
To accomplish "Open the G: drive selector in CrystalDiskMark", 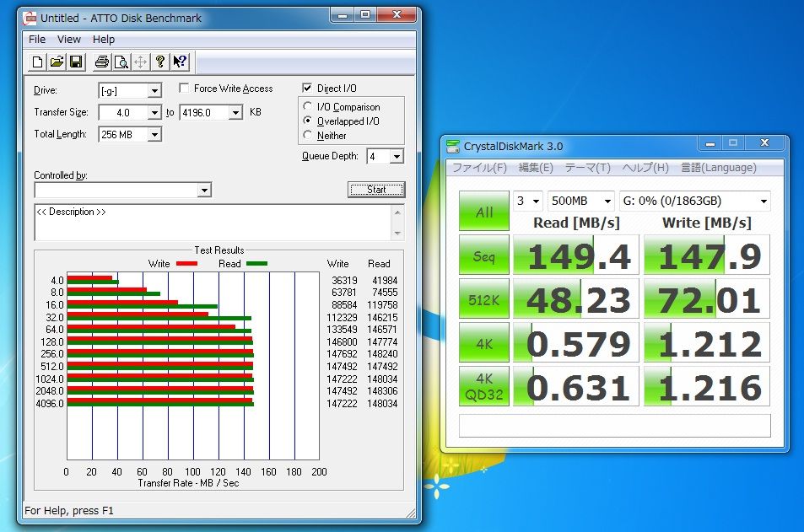I will pyautogui.click(x=695, y=201).
